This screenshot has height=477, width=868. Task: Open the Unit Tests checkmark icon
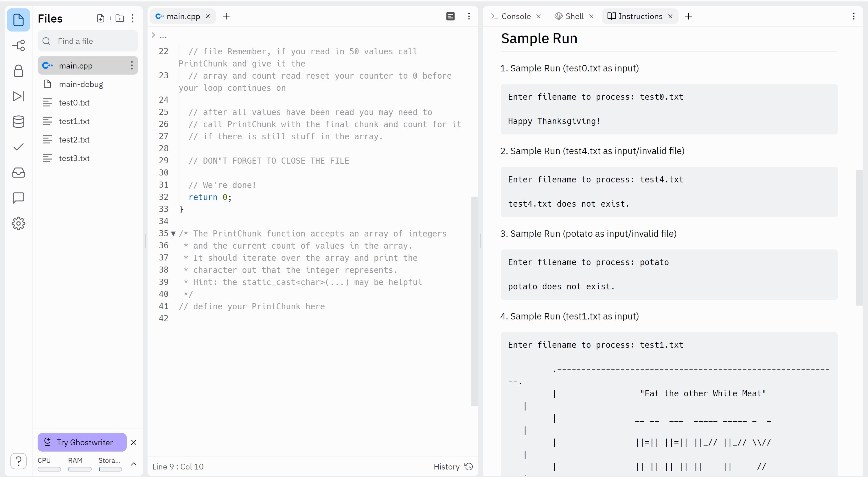[x=19, y=147]
